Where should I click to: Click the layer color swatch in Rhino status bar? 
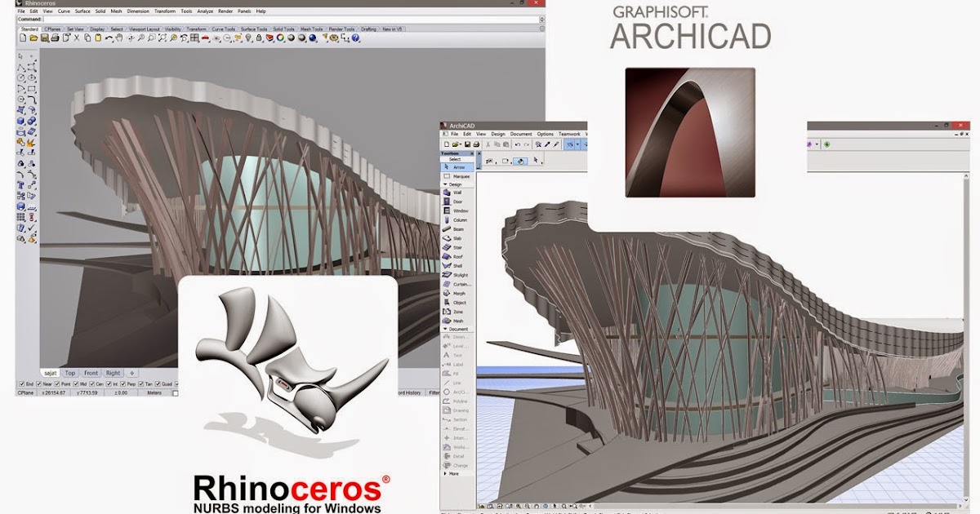(x=175, y=393)
